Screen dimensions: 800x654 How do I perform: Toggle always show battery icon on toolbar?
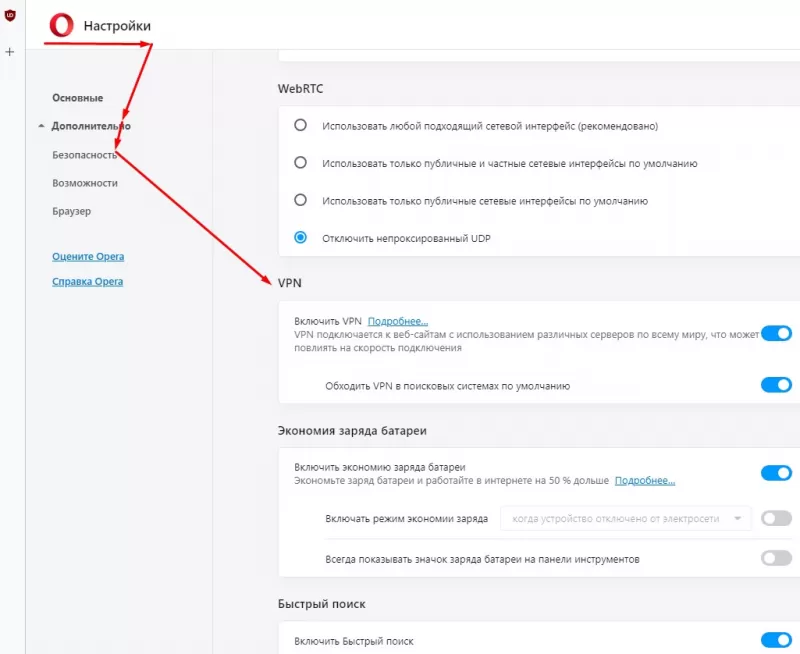point(776,558)
